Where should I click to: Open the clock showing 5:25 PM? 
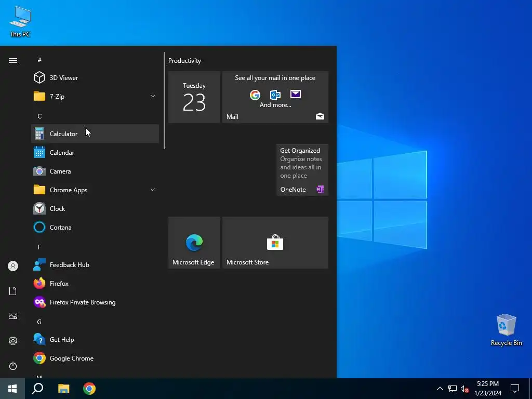pos(488,389)
